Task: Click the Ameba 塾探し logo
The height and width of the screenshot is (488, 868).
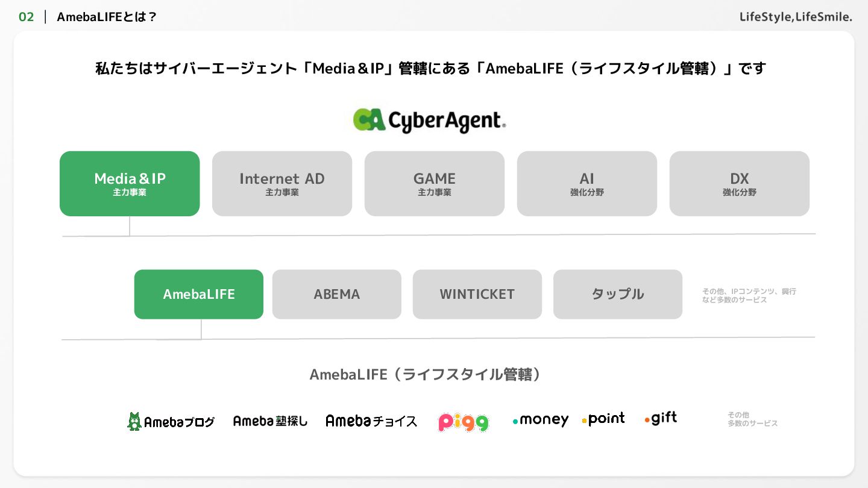Action: (x=270, y=421)
